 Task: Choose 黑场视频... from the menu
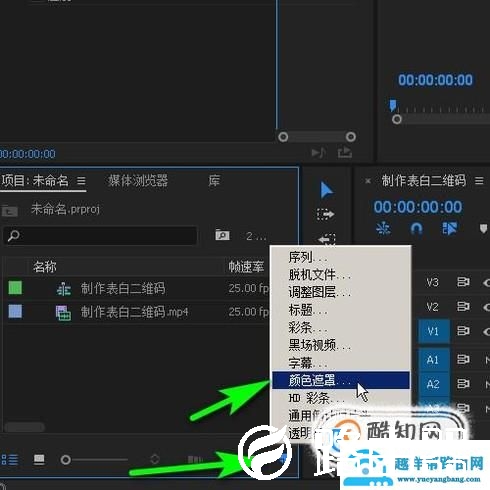pyautogui.click(x=341, y=345)
